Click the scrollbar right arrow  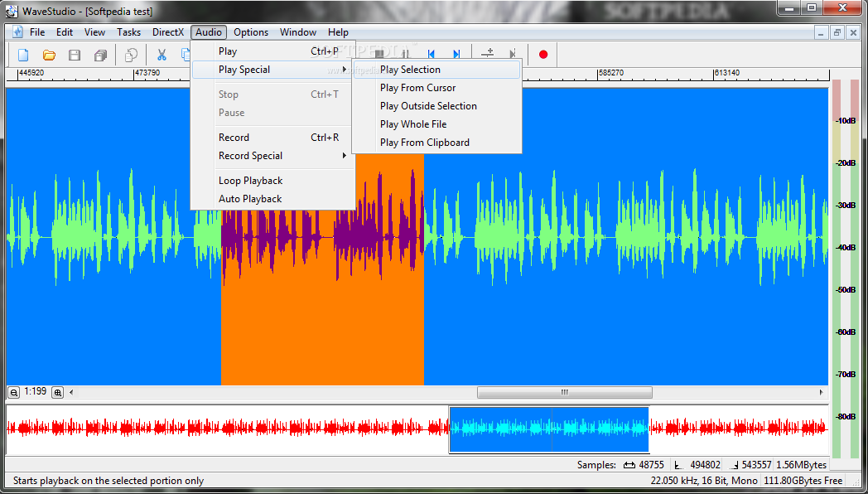822,392
